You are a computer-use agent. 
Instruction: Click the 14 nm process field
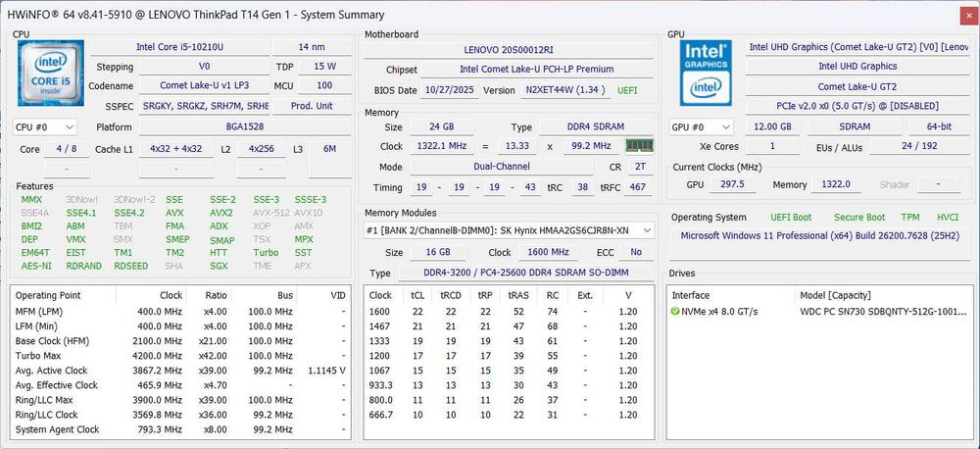point(312,47)
